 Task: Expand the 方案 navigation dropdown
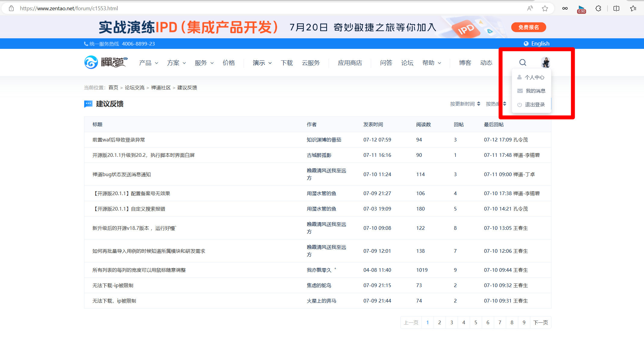click(x=176, y=63)
